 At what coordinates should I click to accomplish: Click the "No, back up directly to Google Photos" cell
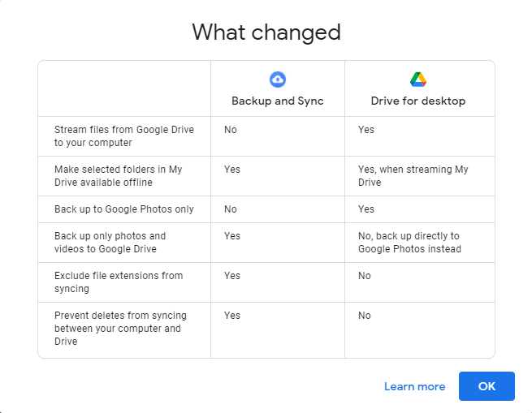(409, 243)
